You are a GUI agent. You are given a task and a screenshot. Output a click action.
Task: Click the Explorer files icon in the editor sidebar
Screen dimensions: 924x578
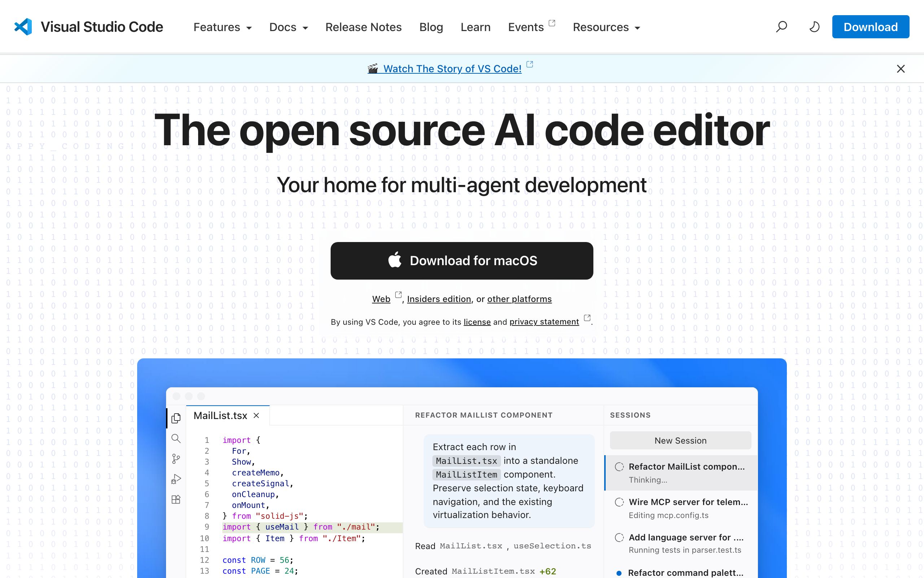point(176,418)
